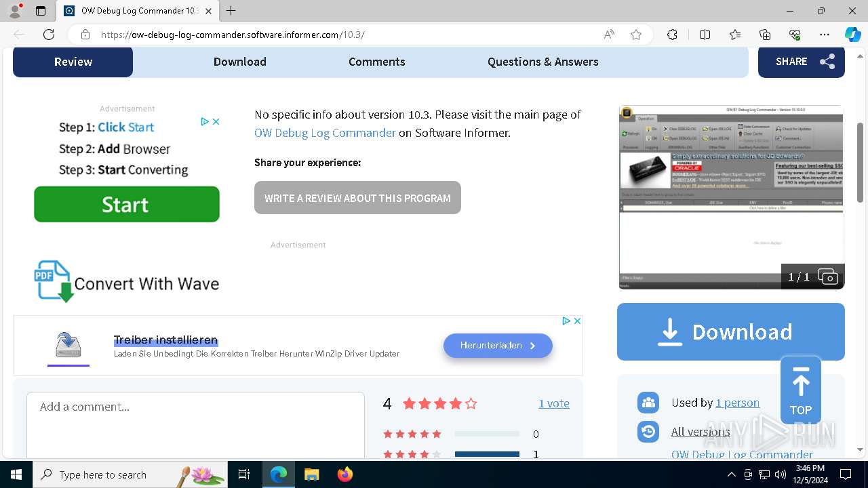Image resolution: width=868 pixels, height=488 pixels.
Task: Open the notification center
Action: pos(846,474)
